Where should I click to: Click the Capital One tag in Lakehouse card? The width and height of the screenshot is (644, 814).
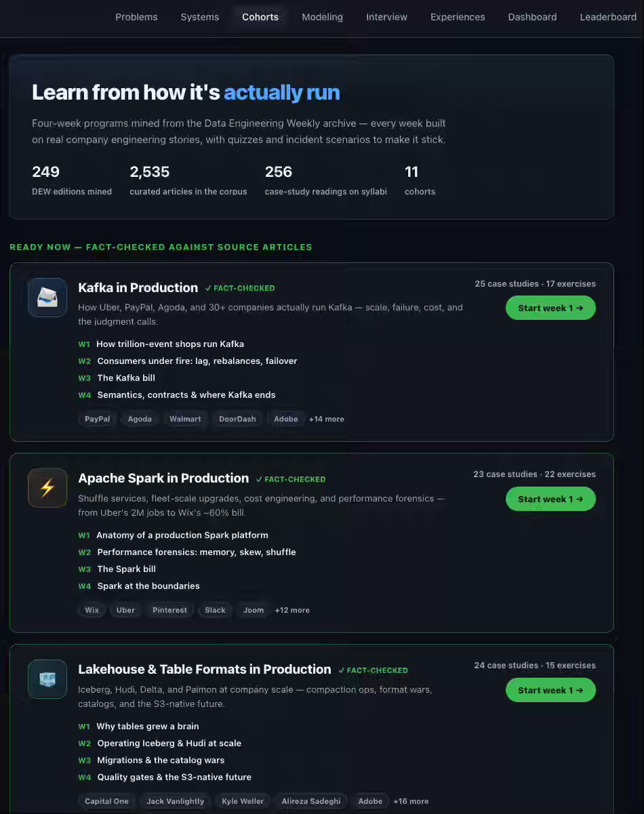pyautogui.click(x=106, y=801)
